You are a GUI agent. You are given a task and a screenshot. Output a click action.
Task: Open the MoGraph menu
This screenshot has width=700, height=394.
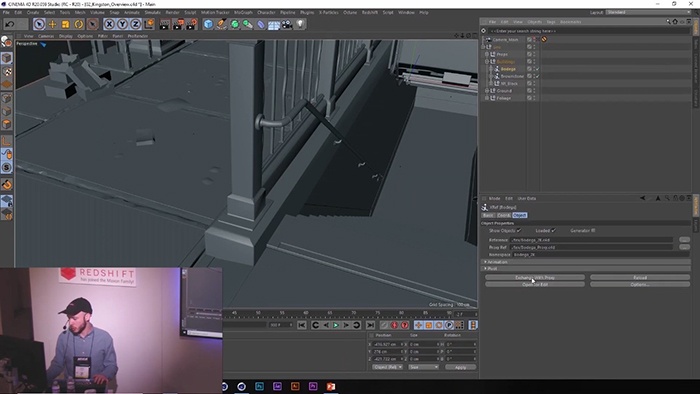[243, 12]
